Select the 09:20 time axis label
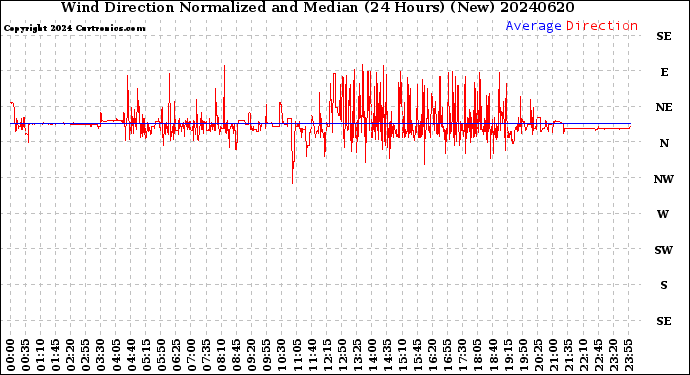The height and width of the screenshot is (375, 690). pyautogui.click(x=252, y=355)
